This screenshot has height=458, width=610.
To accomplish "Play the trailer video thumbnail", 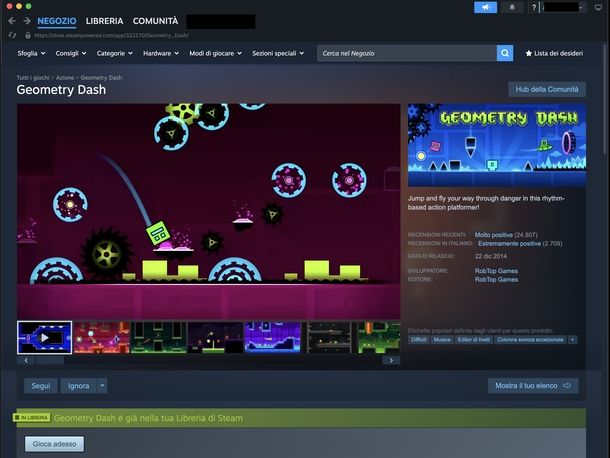I will click(x=44, y=337).
